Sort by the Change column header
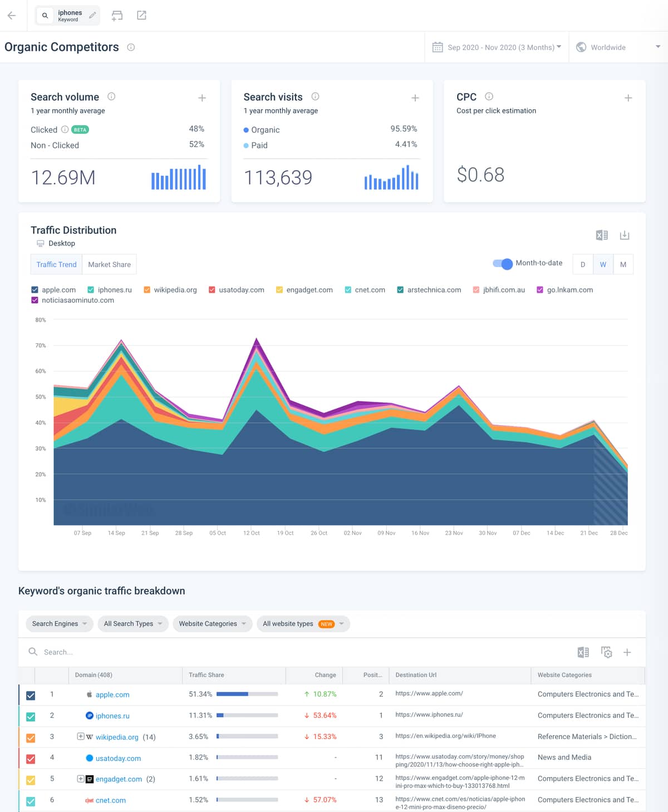 pos(325,675)
